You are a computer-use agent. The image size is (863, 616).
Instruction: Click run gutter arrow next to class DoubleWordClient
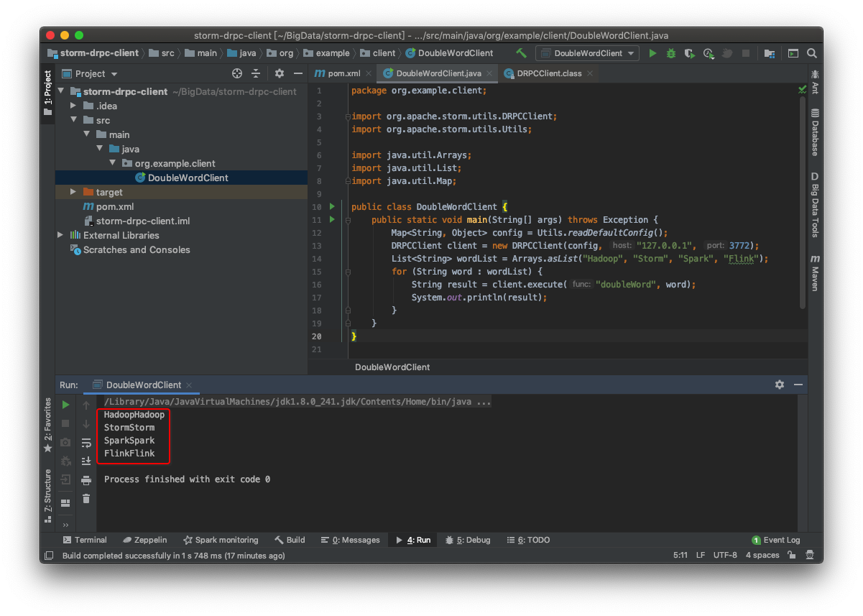coord(332,206)
